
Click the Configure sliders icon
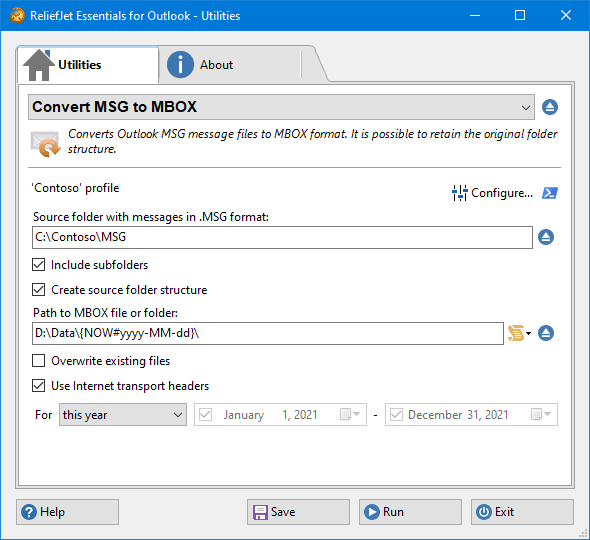(x=459, y=193)
